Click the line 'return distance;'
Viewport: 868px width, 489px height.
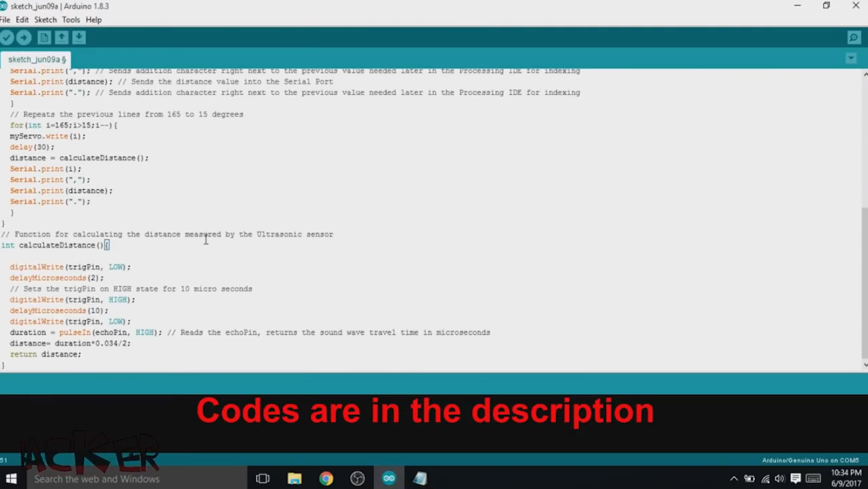point(46,355)
